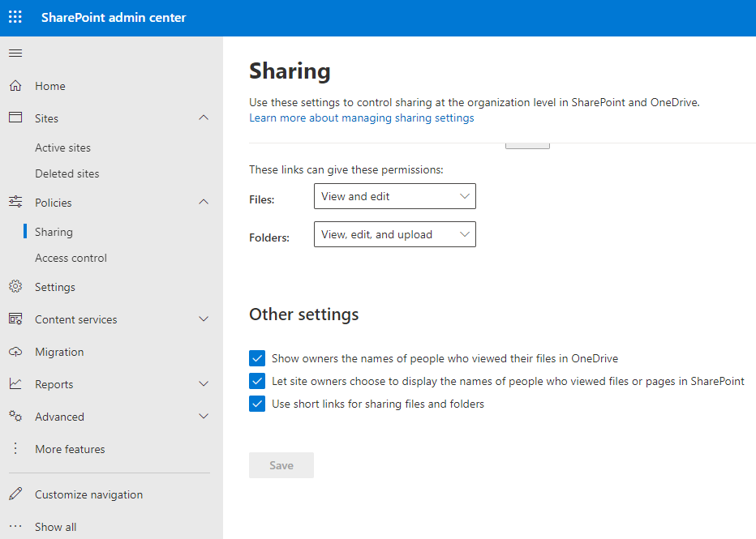
Task: Click the Settings gear icon
Action: click(x=15, y=287)
